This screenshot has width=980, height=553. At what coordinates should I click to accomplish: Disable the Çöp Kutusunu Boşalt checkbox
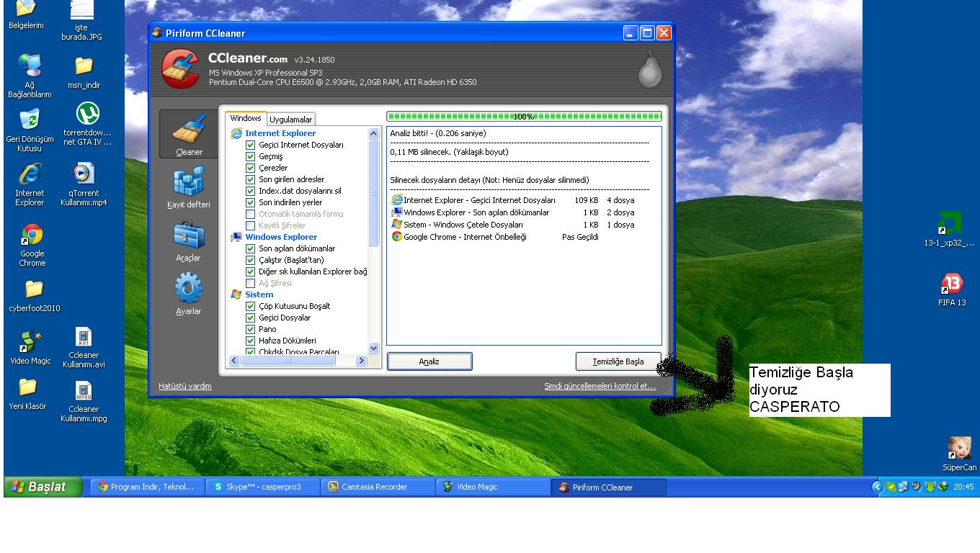[251, 306]
